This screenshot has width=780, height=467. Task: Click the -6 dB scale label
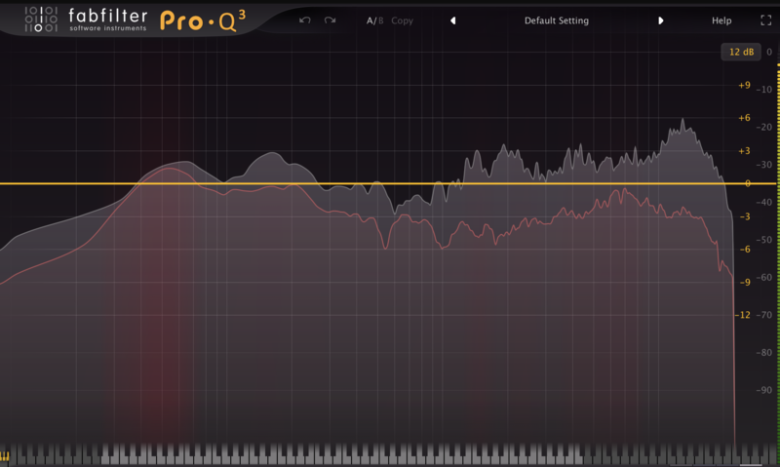click(745, 249)
